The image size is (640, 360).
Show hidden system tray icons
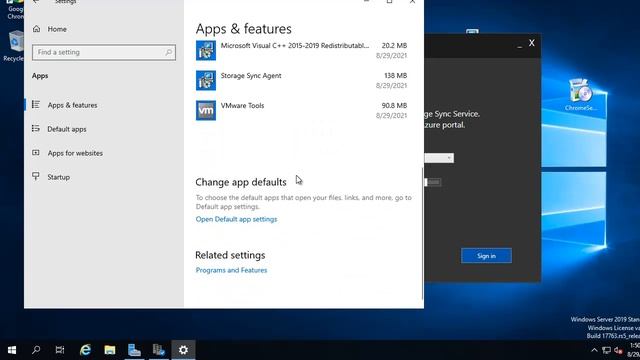(594, 350)
